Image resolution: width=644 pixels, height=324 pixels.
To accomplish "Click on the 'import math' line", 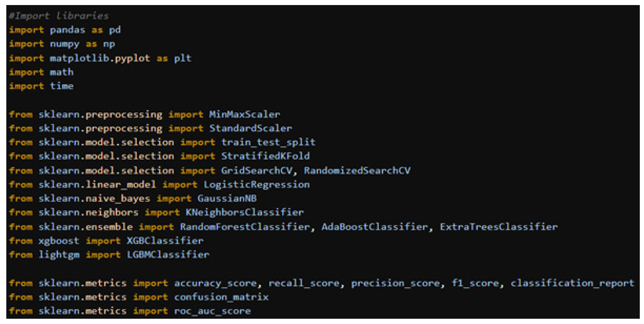I will coord(41,72).
